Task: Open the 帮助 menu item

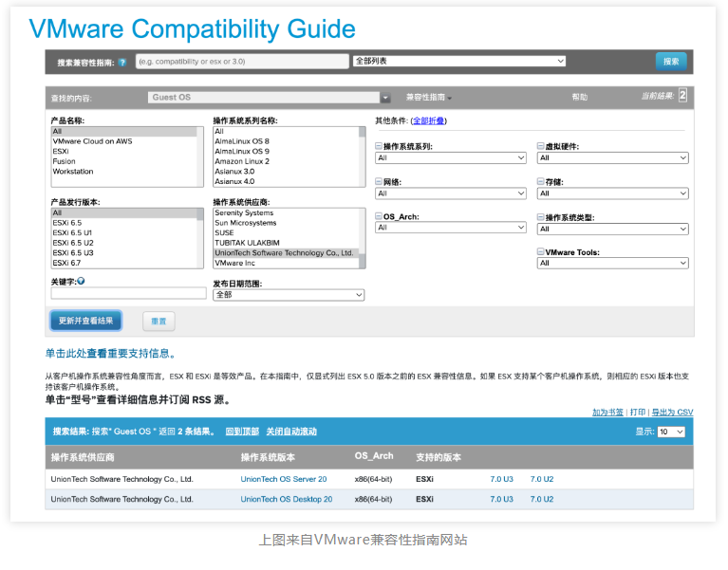Action: coord(579,98)
